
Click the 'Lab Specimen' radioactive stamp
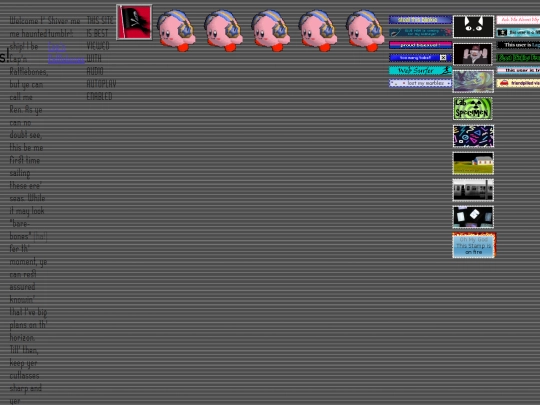point(472,108)
